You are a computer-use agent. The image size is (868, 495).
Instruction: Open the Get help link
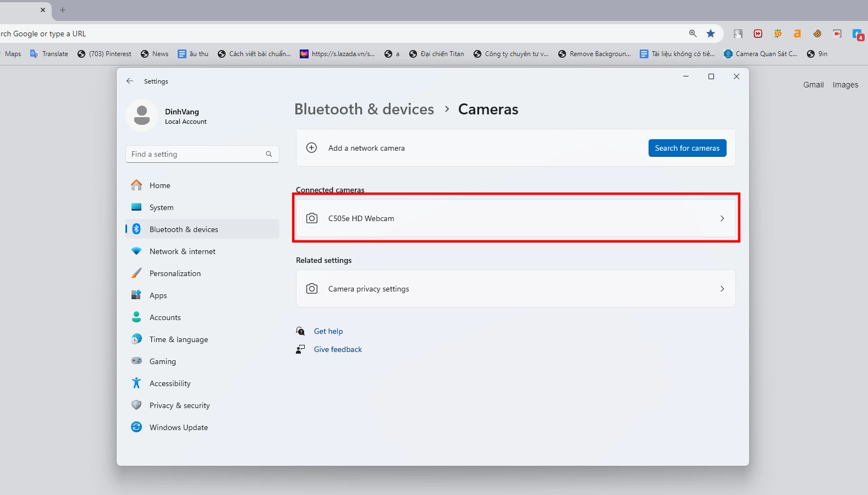328,331
